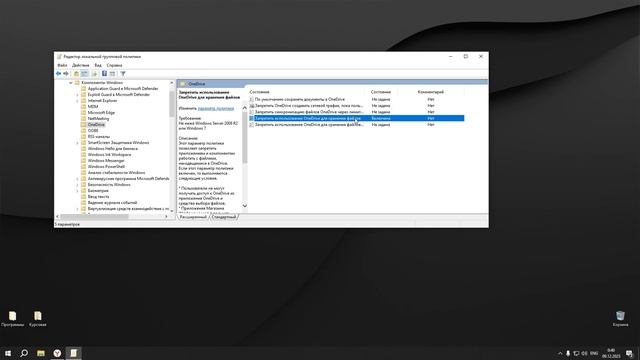Open Help from the toolbar book icon
640x360 pixels.
104,73
